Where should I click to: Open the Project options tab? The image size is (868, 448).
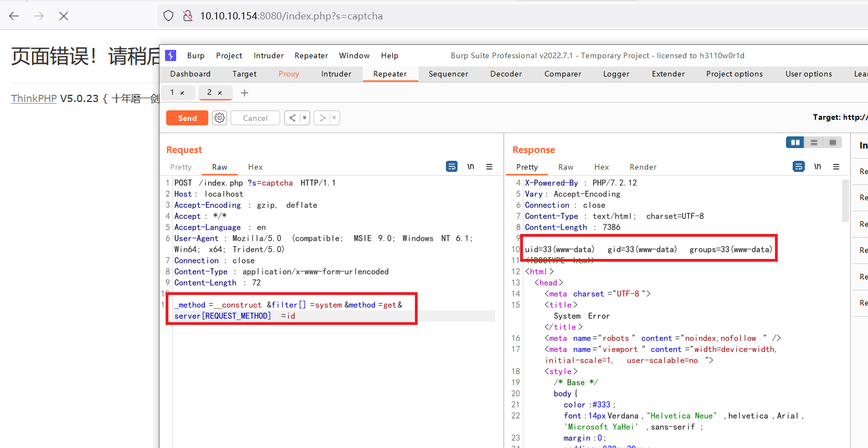(735, 74)
